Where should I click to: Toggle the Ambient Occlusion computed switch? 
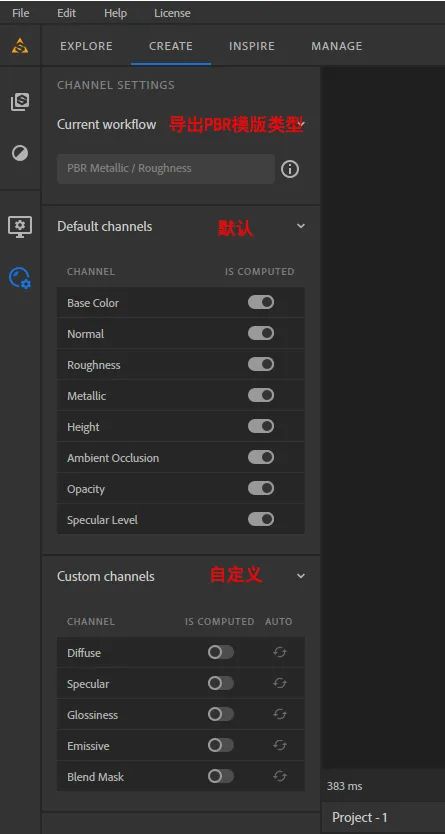261,457
